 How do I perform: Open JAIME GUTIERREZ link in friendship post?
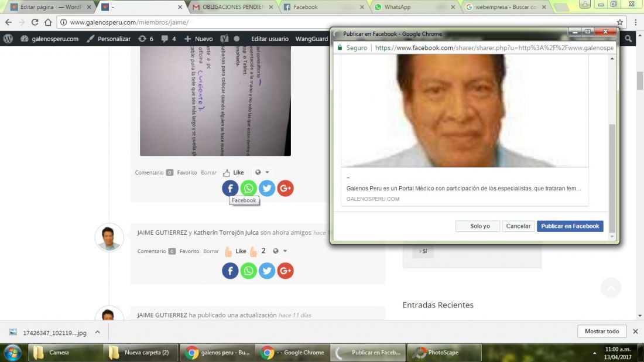coord(162,233)
